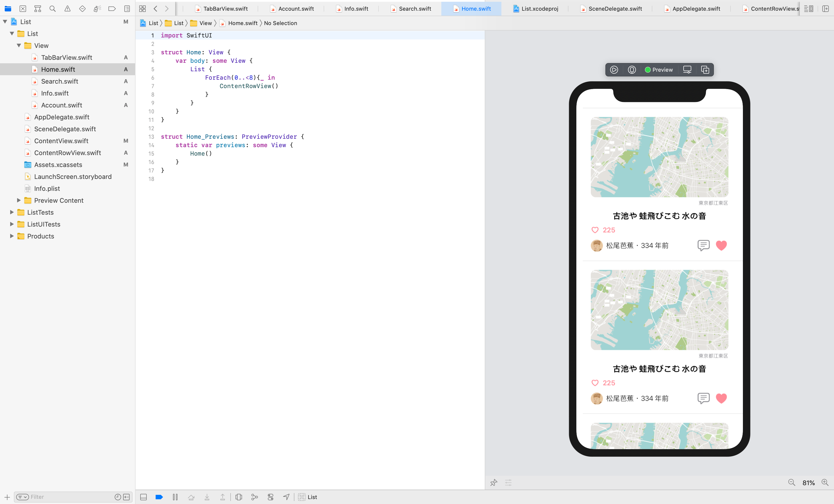Pin the preview canvas

pyautogui.click(x=493, y=482)
